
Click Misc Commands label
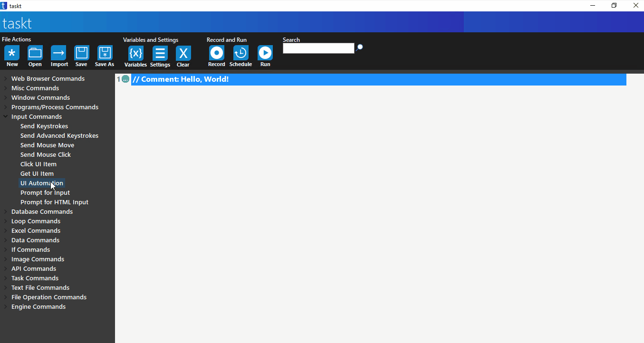tap(35, 88)
